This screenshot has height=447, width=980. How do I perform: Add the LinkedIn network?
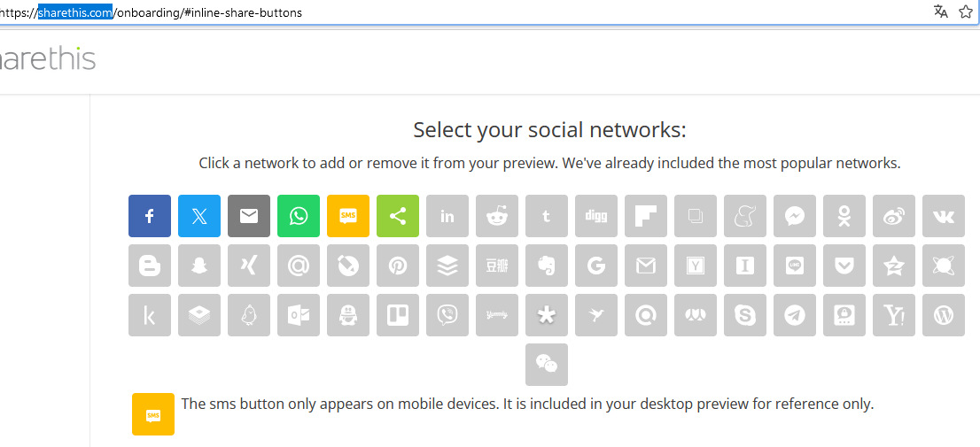(447, 216)
